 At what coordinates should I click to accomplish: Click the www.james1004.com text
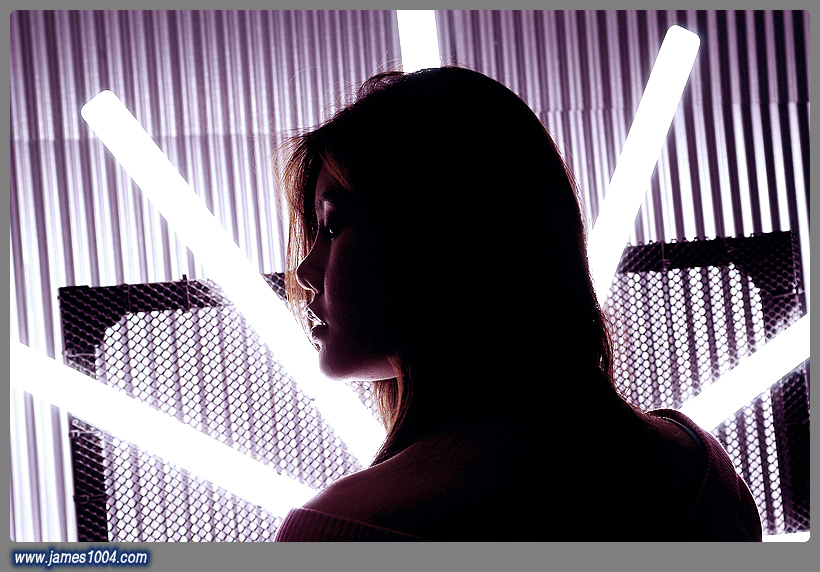point(81,557)
